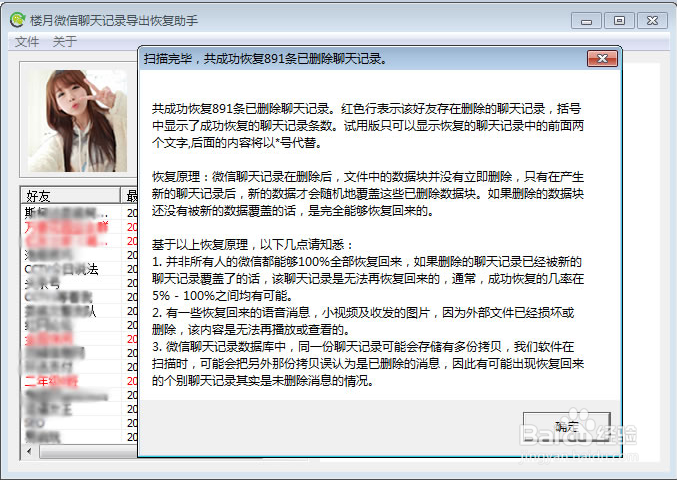The width and height of the screenshot is (677, 480).
Task: Click the 好友 column header
Action: [x=70, y=196]
